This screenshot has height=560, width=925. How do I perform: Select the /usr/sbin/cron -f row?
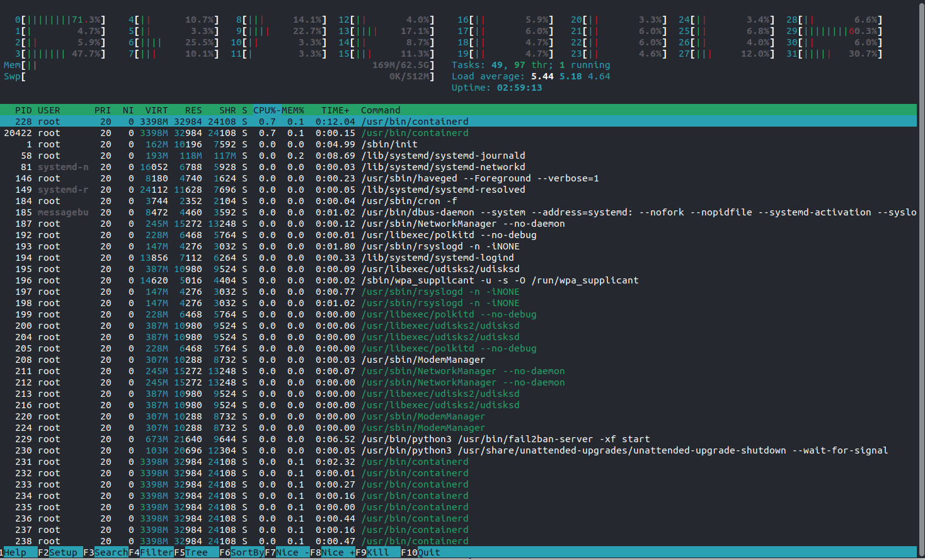pyautogui.click(x=458, y=201)
